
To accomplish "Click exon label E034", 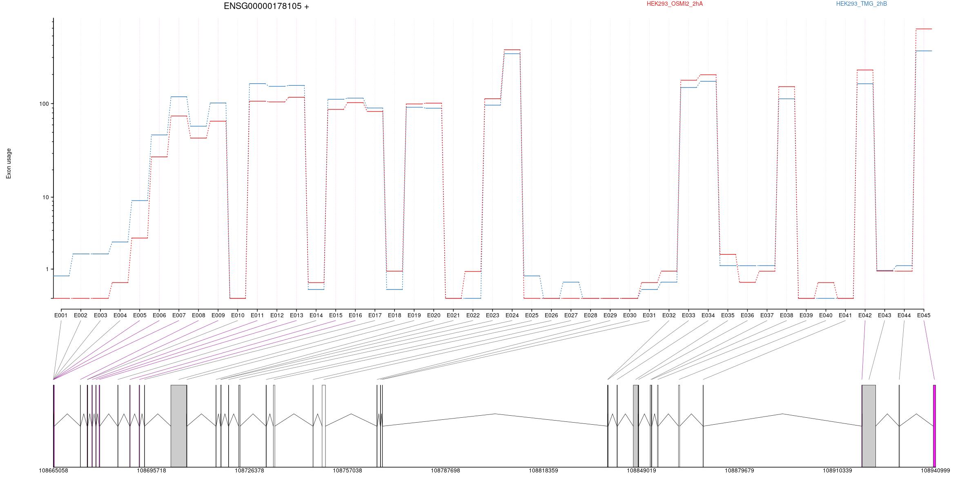I will tap(708, 315).
